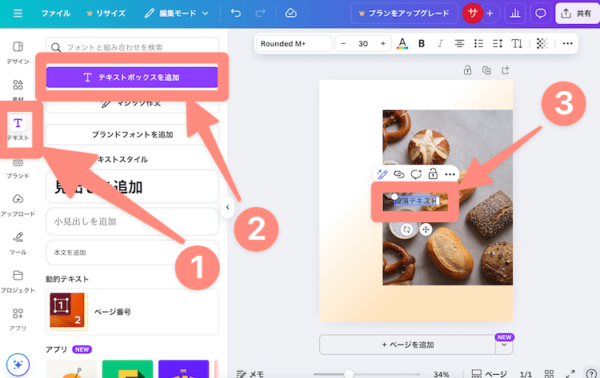Click the rotate handle below text
This screenshot has width=600, height=378.
tap(406, 230)
